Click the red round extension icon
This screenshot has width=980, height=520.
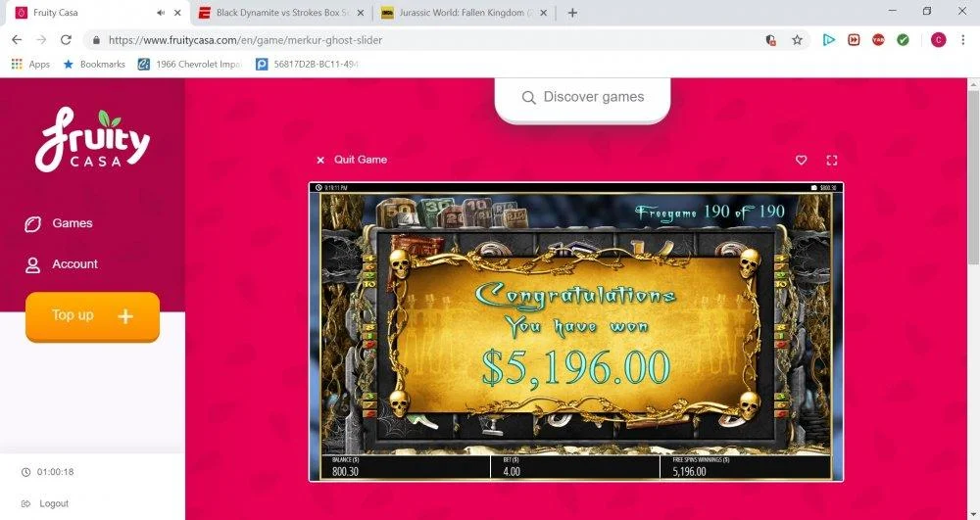(x=878, y=40)
